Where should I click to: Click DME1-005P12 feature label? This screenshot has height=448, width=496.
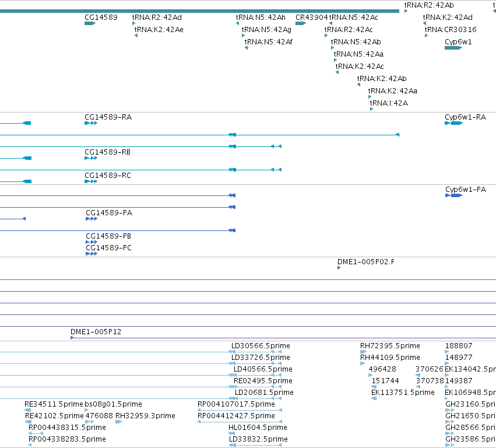96,332
